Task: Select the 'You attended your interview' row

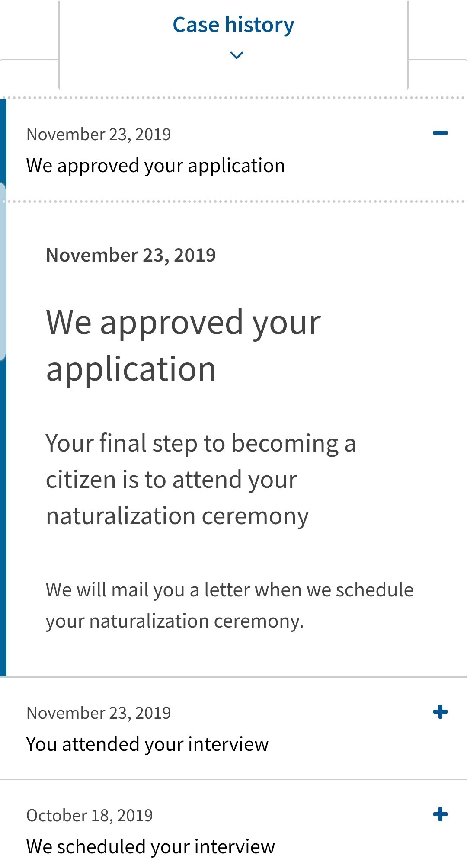Action: 233,729
